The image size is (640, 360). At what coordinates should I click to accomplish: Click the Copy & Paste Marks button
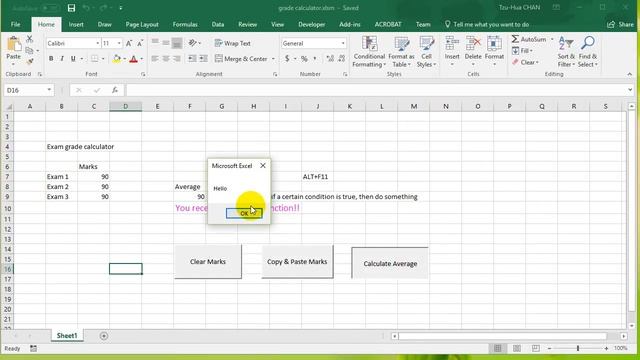coord(297,262)
